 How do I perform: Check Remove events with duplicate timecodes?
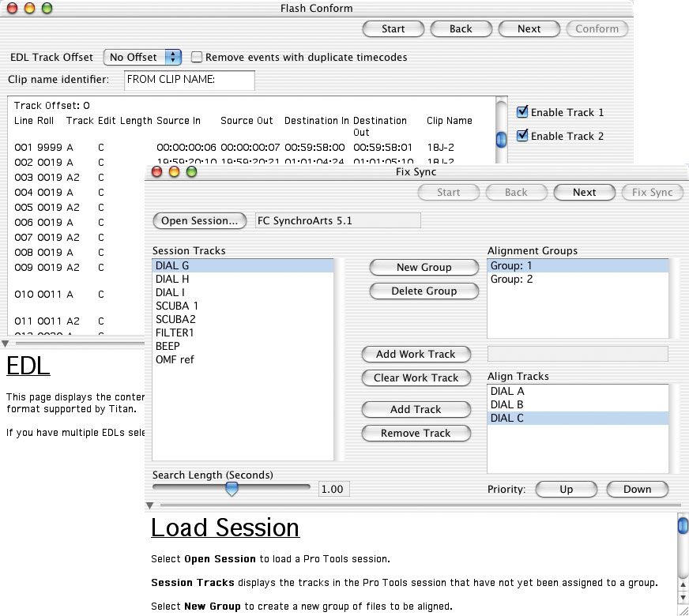pos(197,57)
